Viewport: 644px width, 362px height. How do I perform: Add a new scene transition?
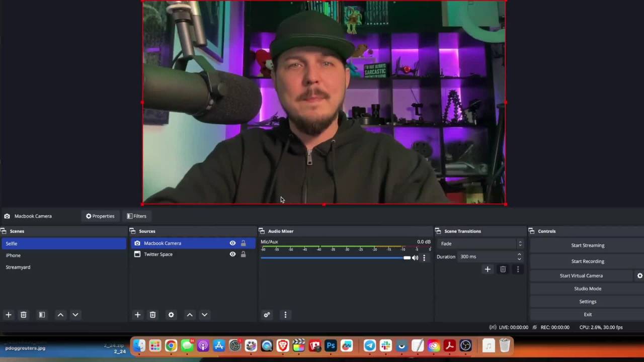tap(487, 269)
